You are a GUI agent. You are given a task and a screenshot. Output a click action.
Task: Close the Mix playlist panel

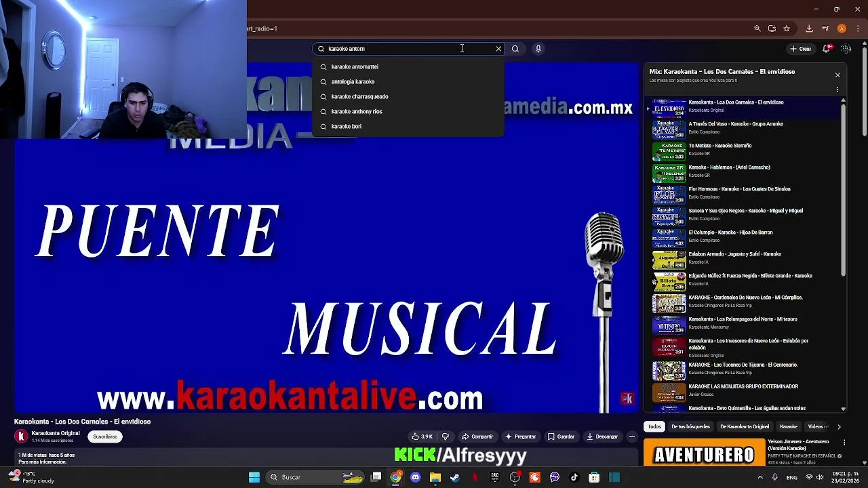click(837, 75)
